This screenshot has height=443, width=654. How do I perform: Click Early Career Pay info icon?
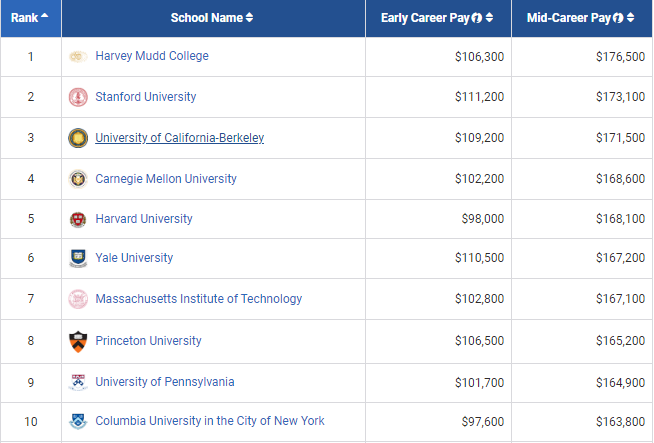click(477, 18)
